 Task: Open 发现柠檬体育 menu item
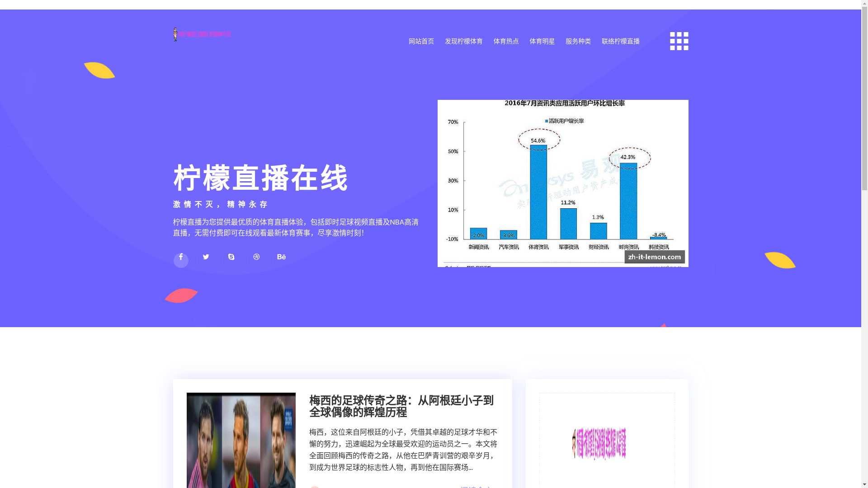[464, 41]
